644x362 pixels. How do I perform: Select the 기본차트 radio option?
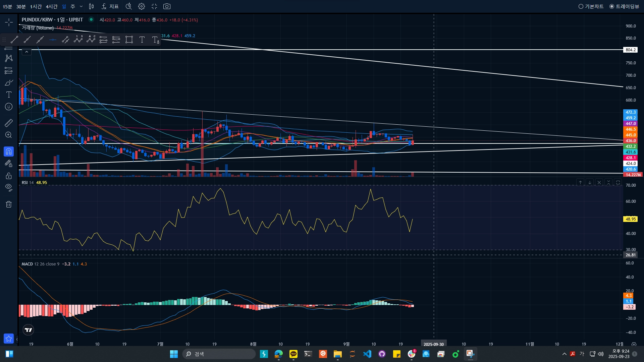[x=591, y=6]
